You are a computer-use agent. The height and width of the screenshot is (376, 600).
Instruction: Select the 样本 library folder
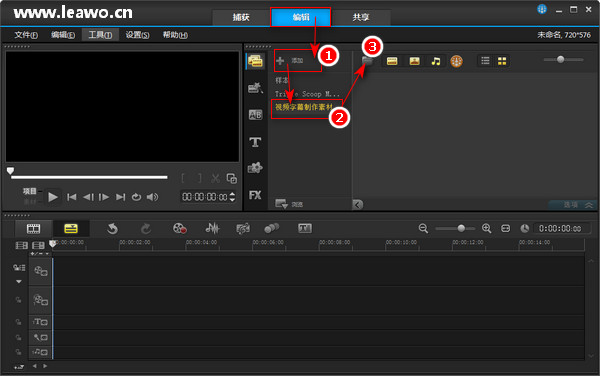(282, 80)
